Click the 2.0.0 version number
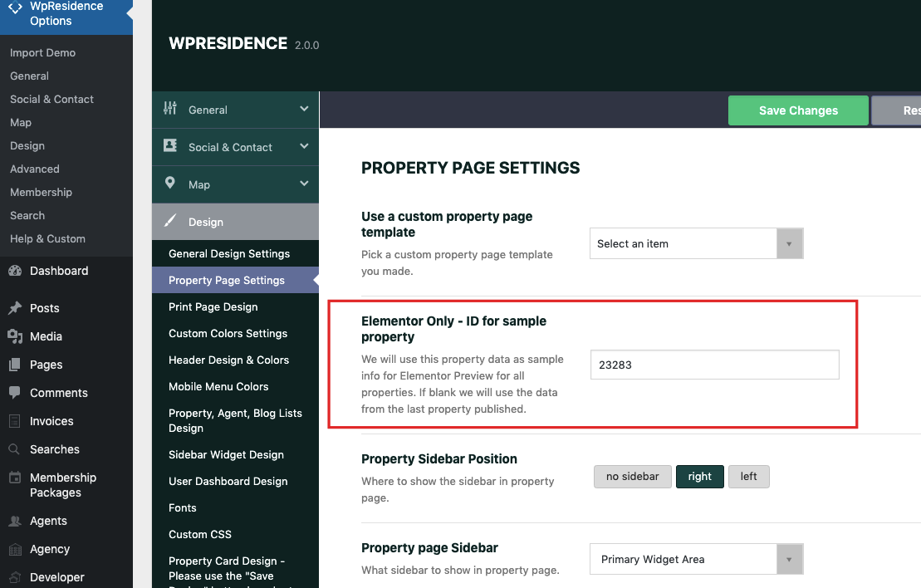Image resolution: width=921 pixels, height=588 pixels. [x=306, y=45]
